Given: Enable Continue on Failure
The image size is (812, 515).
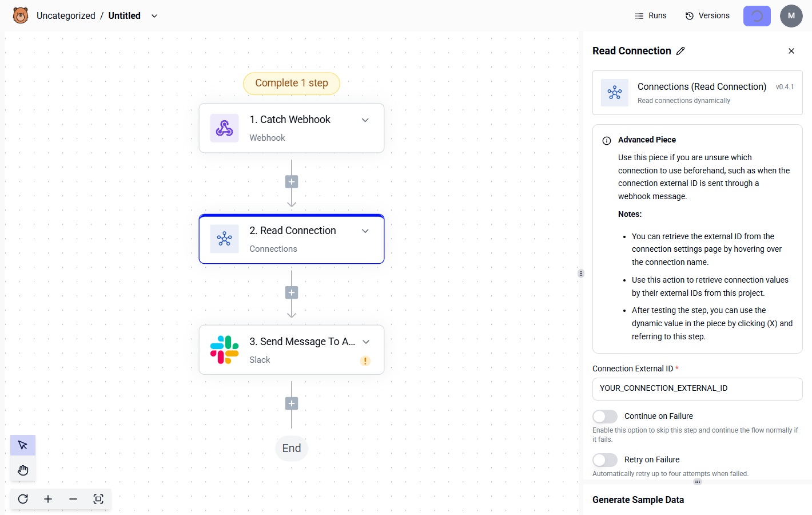Looking at the screenshot, I should [604, 416].
